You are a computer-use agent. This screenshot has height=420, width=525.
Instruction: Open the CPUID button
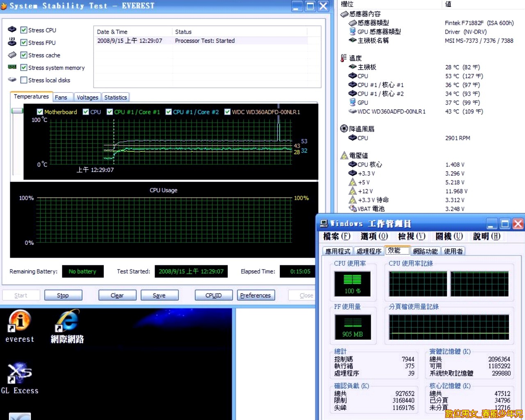pos(214,295)
